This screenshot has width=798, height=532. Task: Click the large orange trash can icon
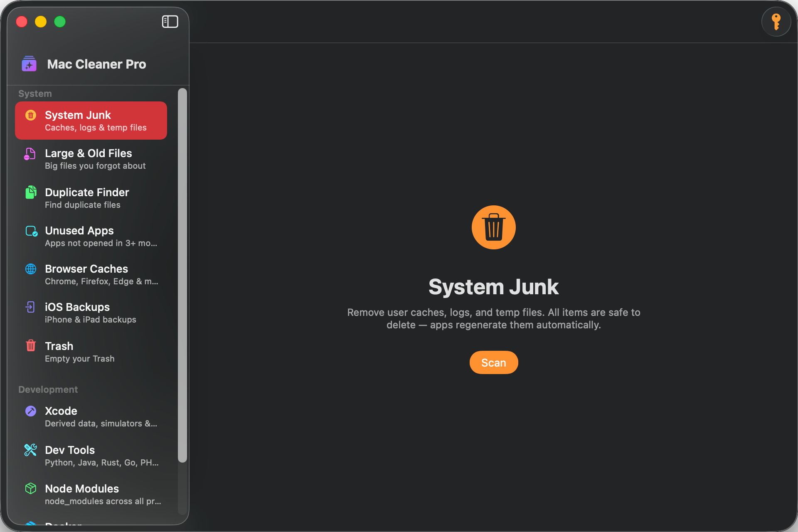tap(494, 227)
